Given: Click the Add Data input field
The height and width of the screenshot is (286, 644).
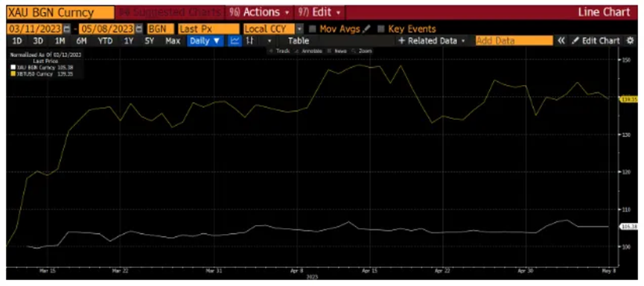Looking at the screenshot, I should tap(514, 41).
